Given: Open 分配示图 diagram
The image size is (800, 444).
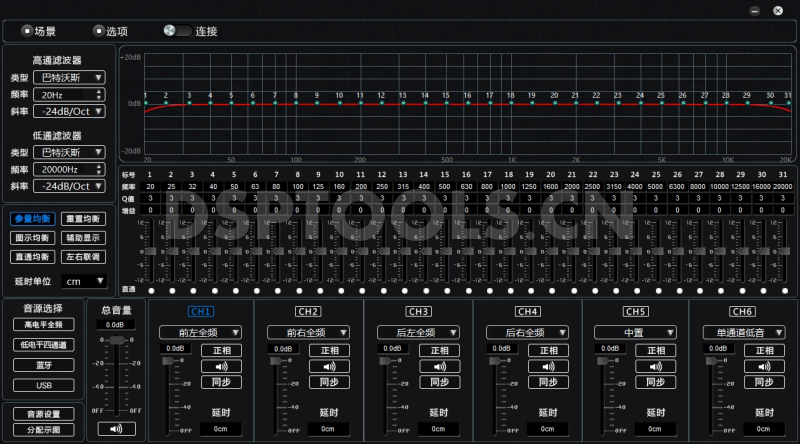Looking at the screenshot, I should [43, 430].
